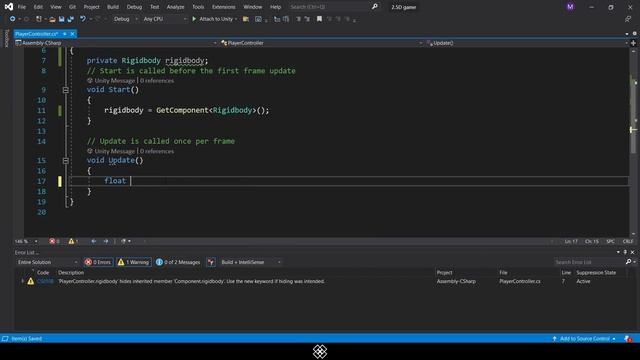The width and height of the screenshot is (640, 360).
Task: Open the Attach to Unity dropdown arrow
Action: click(236, 19)
